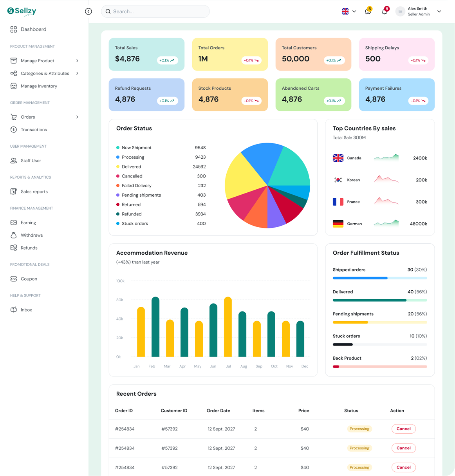
Task: Click the Transactions dollar icon
Action: point(14,130)
